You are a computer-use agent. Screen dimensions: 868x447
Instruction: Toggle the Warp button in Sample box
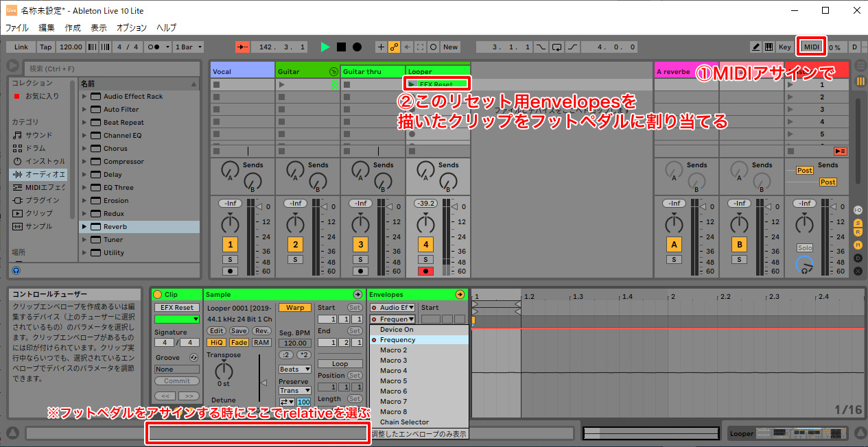pyautogui.click(x=294, y=308)
